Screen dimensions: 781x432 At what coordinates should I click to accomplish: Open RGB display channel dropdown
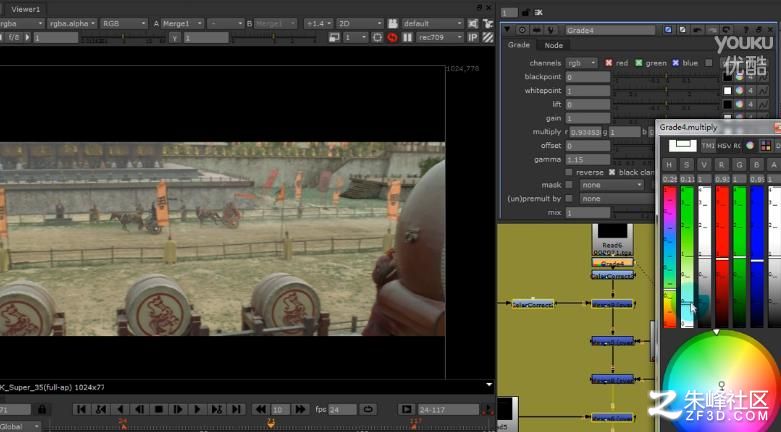pyautogui.click(x=124, y=23)
